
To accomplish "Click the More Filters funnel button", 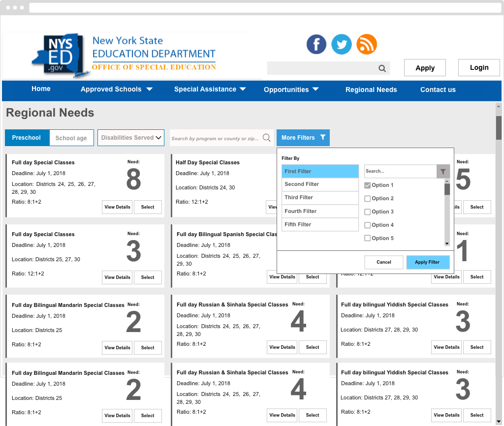I will (303, 138).
